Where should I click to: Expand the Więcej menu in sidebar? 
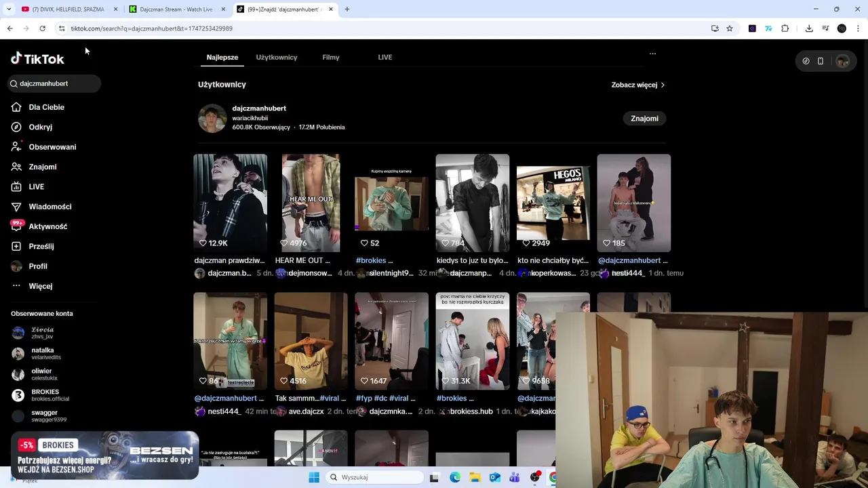(32, 286)
